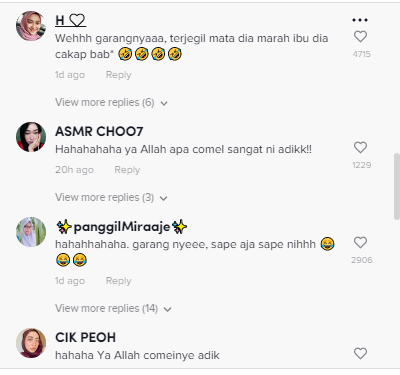Open ASMR CHOO7's profile avatar

pos(31,137)
